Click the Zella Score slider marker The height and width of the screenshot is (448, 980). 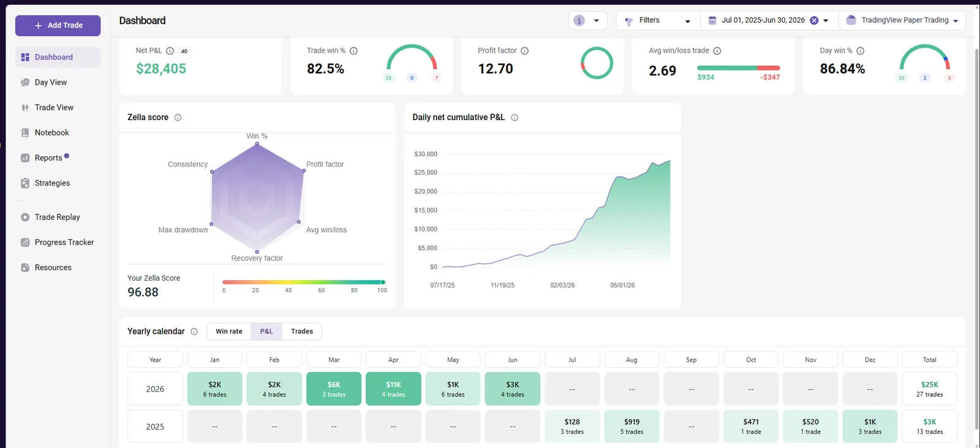[383, 283]
